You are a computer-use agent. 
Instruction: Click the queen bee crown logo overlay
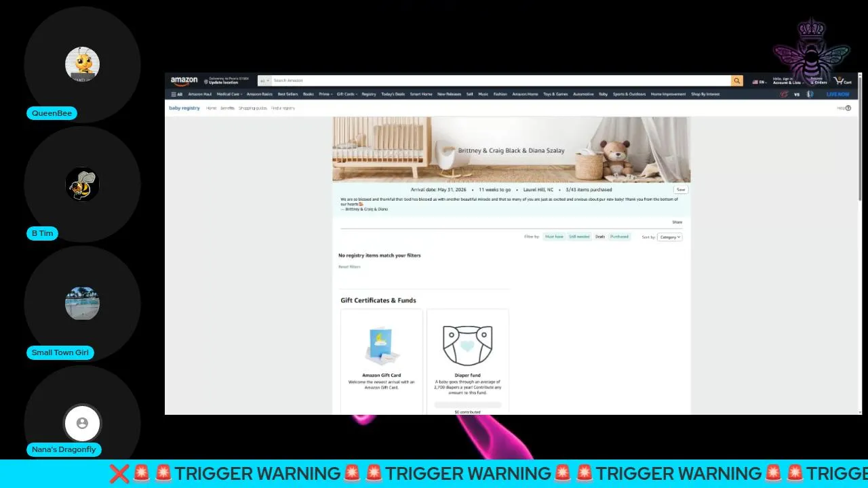click(x=811, y=51)
